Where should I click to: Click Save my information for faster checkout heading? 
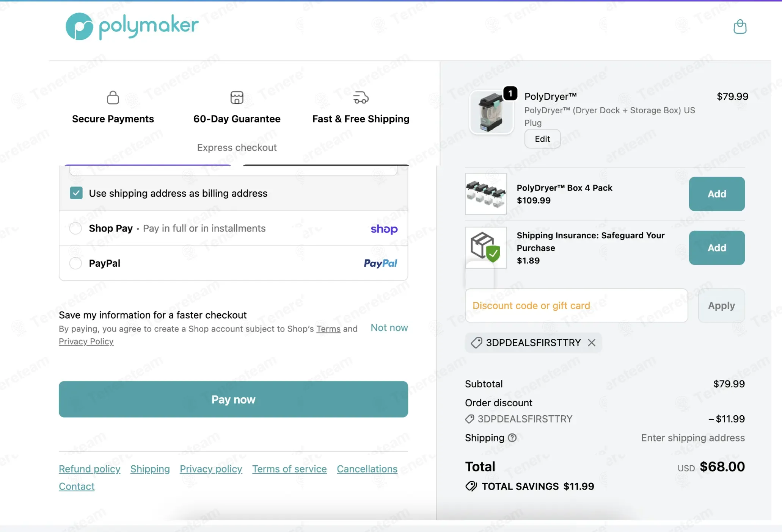[x=152, y=315]
